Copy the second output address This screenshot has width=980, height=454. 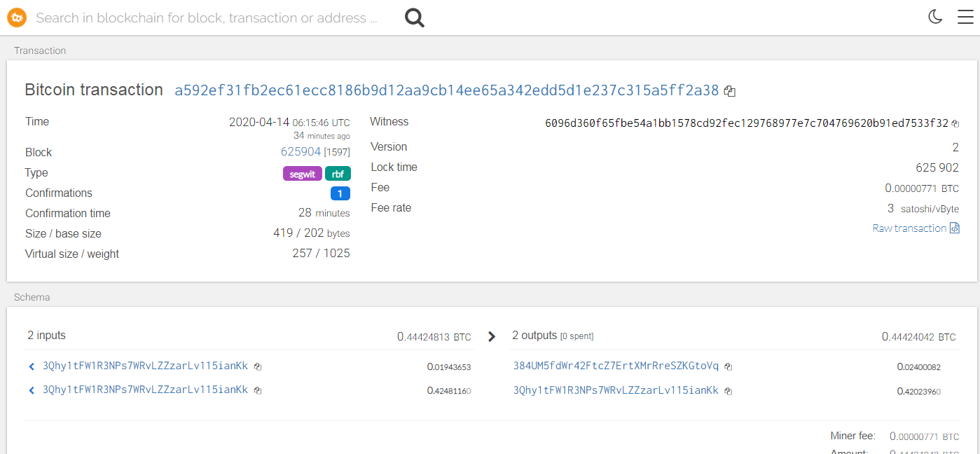[x=729, y=391]
